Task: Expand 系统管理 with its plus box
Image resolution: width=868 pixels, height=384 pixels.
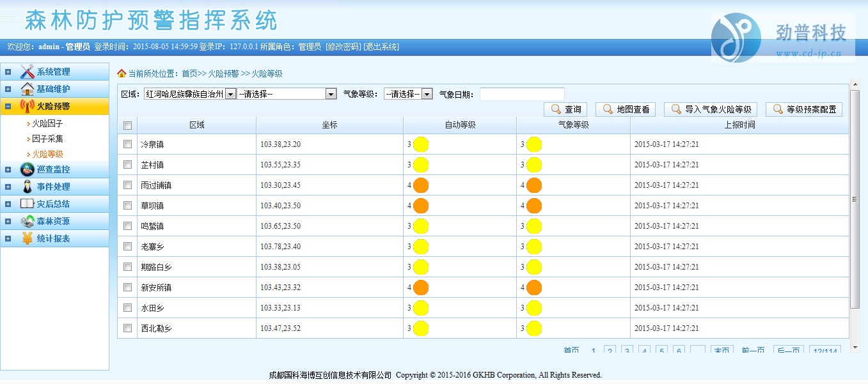Action: (8, 72)
